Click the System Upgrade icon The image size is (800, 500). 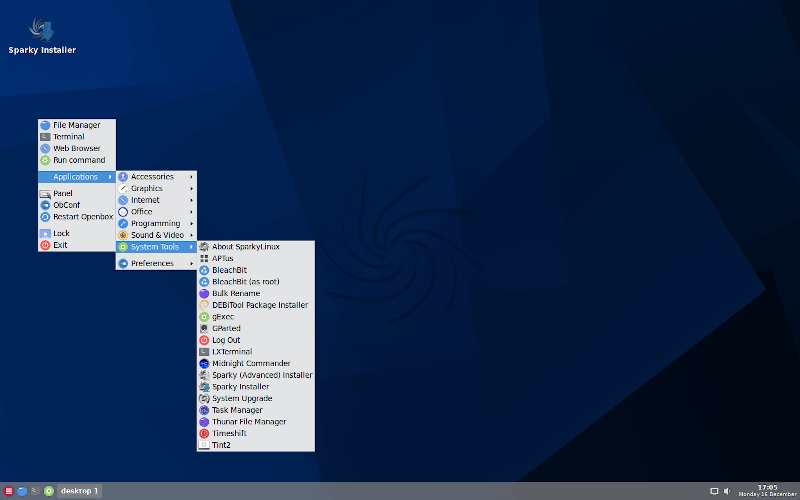[204, 398]
